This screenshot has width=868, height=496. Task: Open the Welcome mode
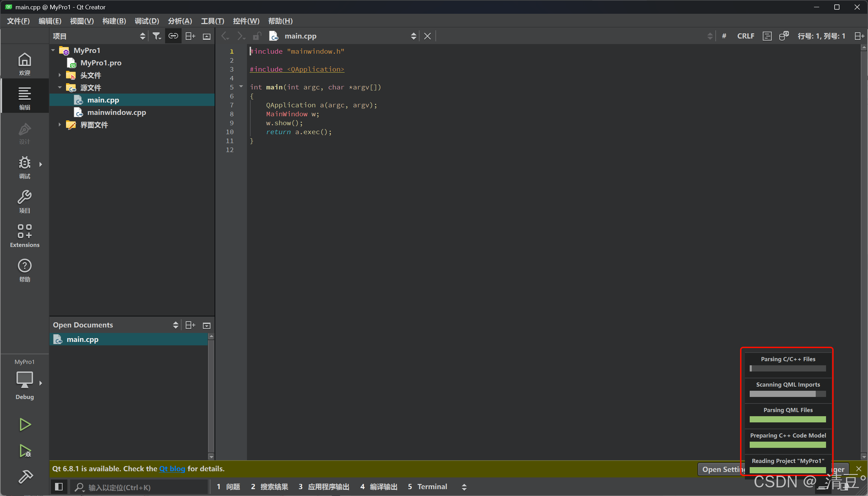tap(24, 63)
